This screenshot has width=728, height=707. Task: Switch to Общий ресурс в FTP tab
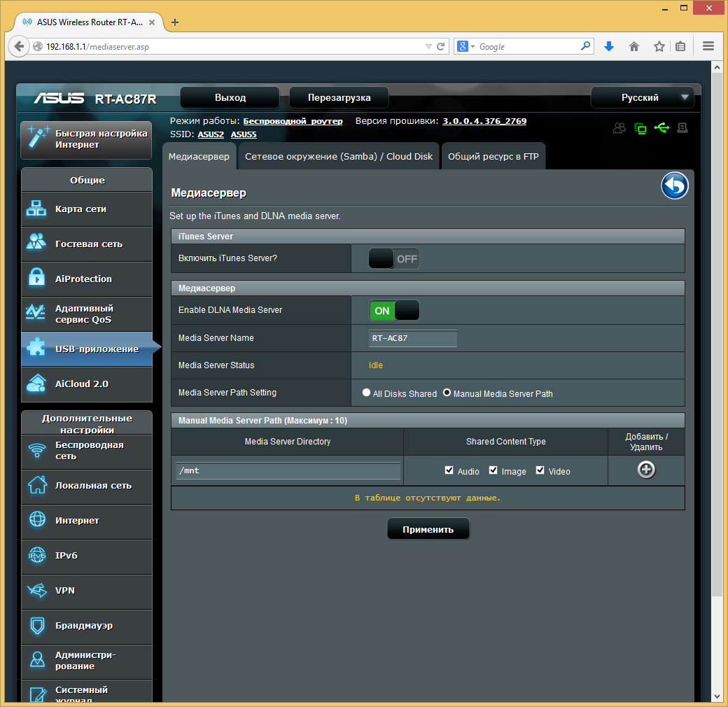coord(493,156)
